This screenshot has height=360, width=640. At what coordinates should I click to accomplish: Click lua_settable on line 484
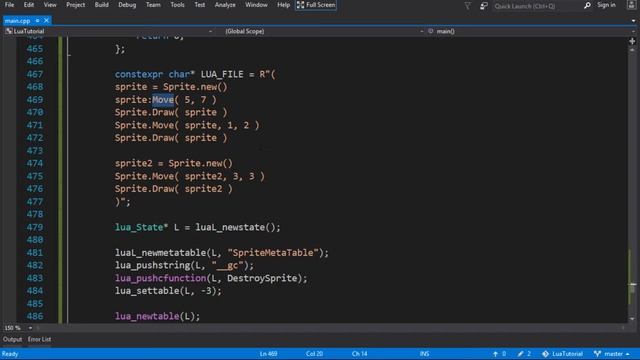[147, 291]
